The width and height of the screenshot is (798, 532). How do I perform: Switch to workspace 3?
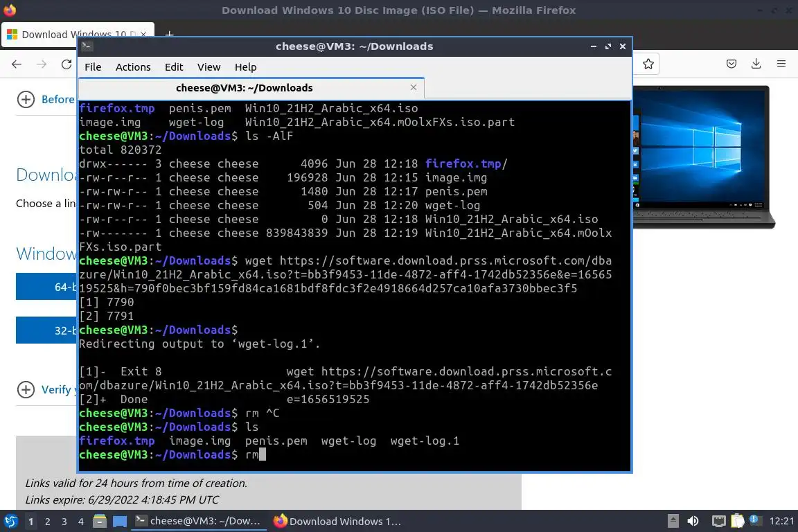(64, 522)
